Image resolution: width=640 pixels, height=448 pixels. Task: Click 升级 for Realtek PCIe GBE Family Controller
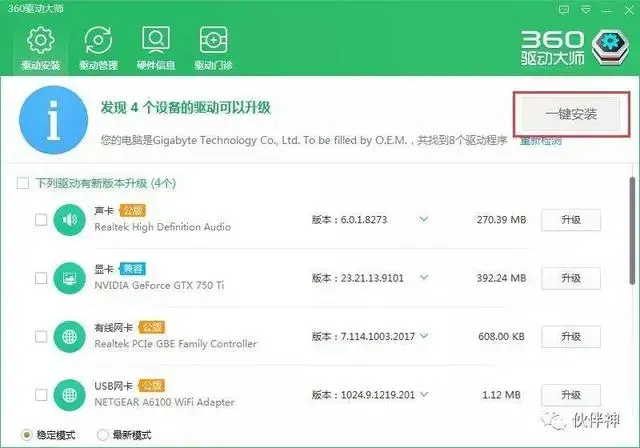pyautogui.click(x=571, y=337)
